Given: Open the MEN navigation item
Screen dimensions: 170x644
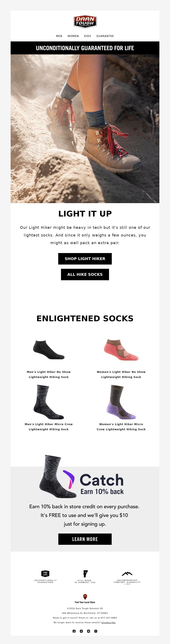Looking at the screenshot, I should point(59,36).
